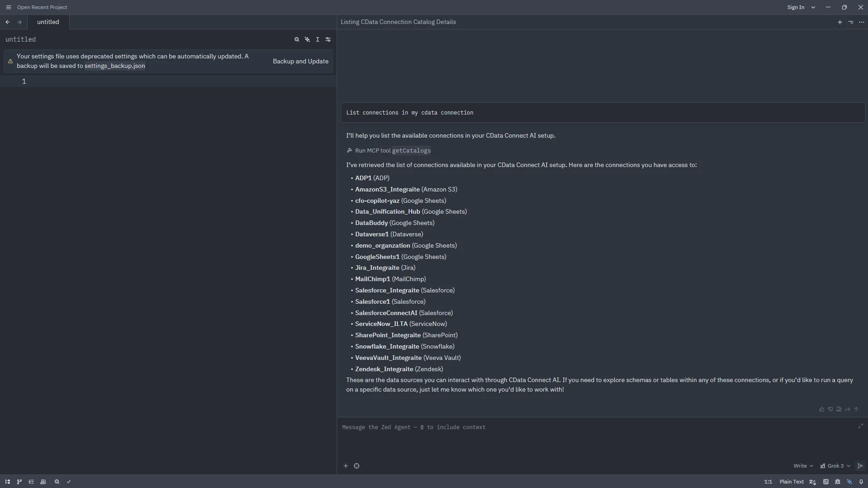
Task: Open the main hamburger menu
Action: 8,7
